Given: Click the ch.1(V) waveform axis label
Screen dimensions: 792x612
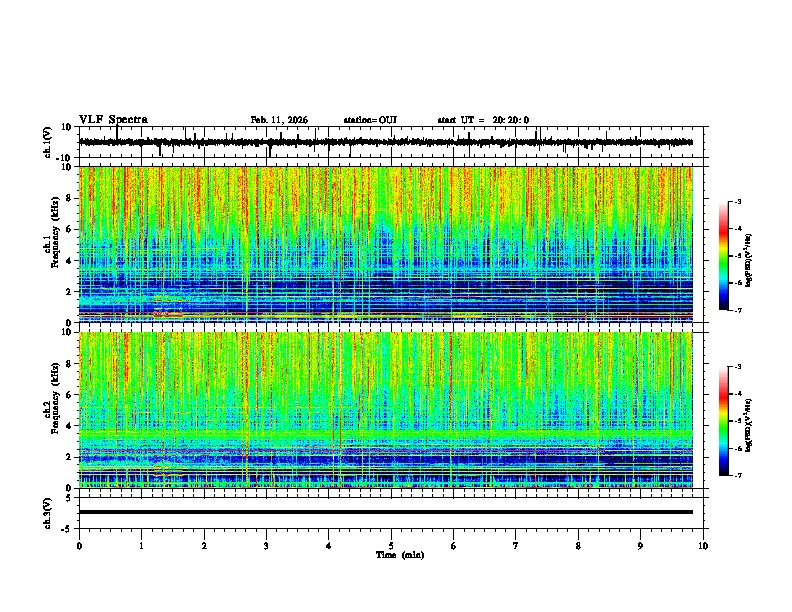Looking at the screenshot, I should pos(48,142).
